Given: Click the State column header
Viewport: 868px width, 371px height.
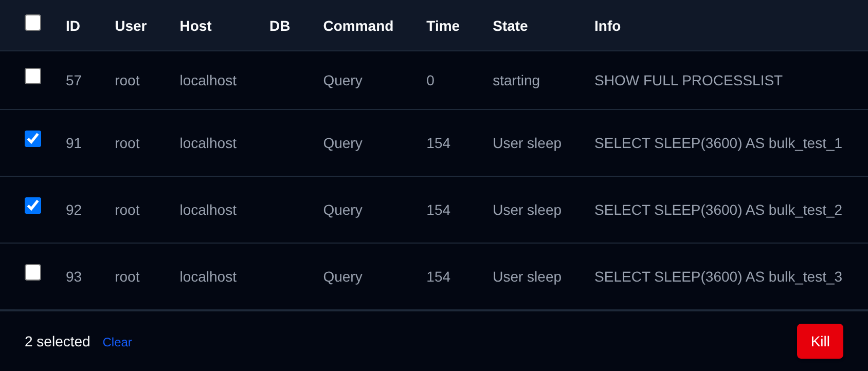Looking at the screenshot, I should 510,26.
